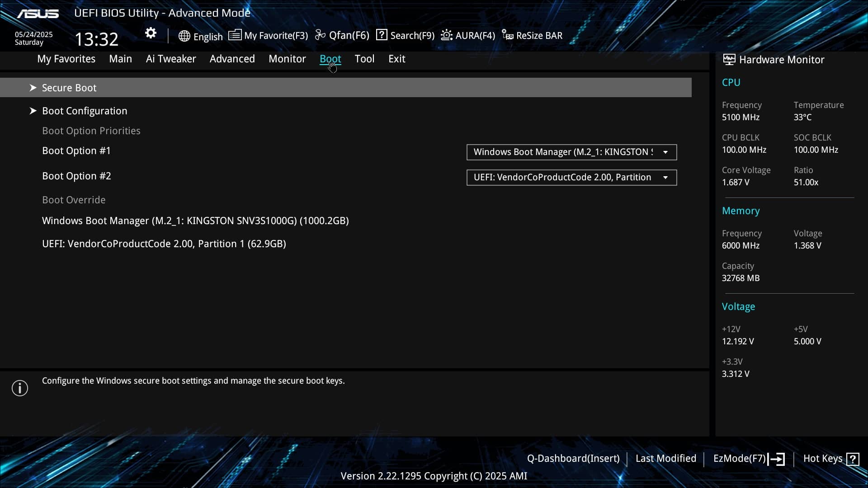The height and width of the screenshot is (488, 868).
Task: Open Q-Dashboard(Insert)
Action: coord(573,459)
